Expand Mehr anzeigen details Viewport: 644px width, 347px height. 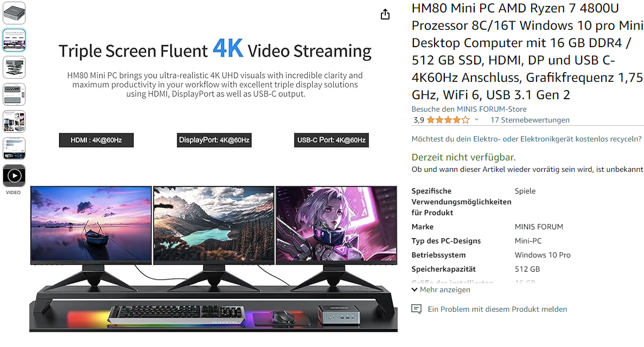pos(441,290)
